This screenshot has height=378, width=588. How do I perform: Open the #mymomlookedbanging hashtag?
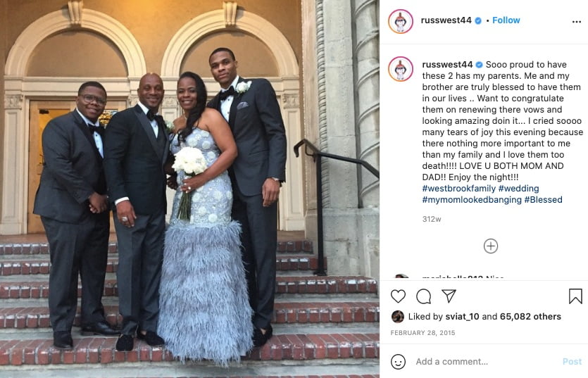click(472, 199)
